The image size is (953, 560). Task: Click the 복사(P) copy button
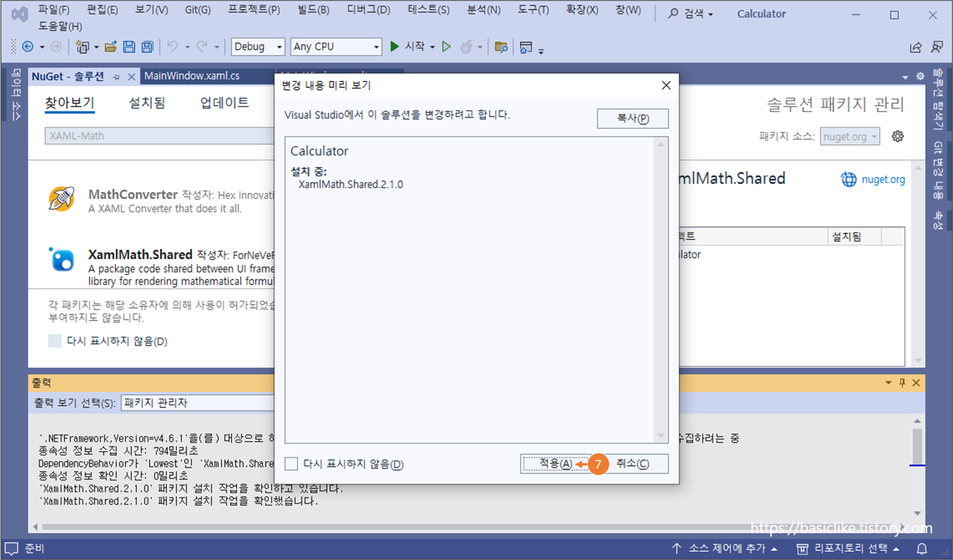[633, 118]
